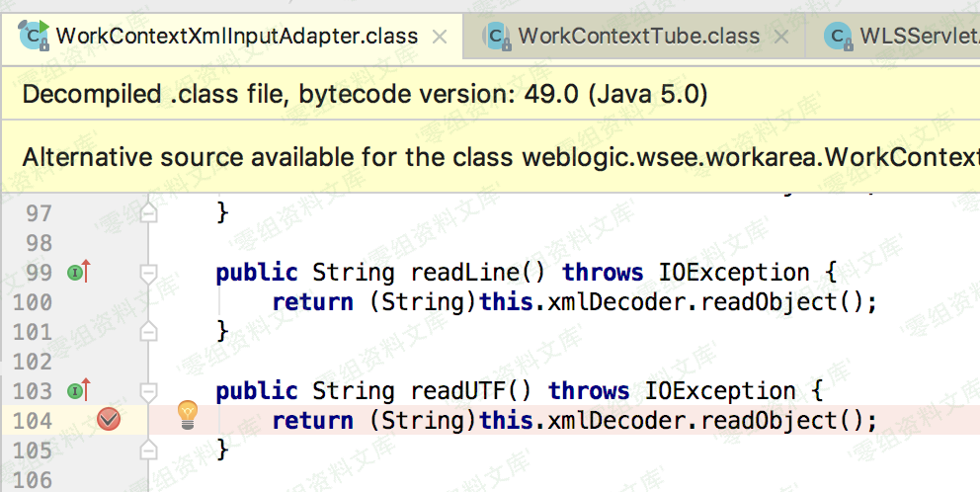This screenshot has height=492, width=980.
Task: Click the implements-method gutter icon on line 103
Action: pyautogui.click(x=78, y=390)
